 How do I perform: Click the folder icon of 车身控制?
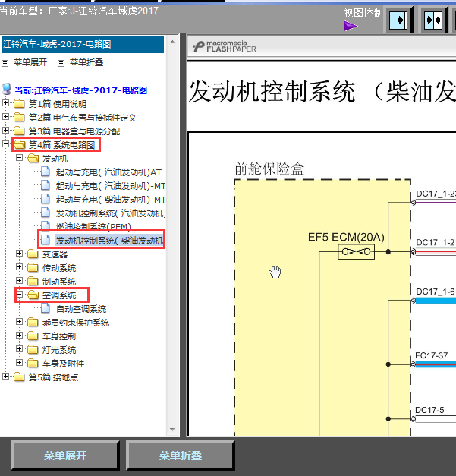33,336
